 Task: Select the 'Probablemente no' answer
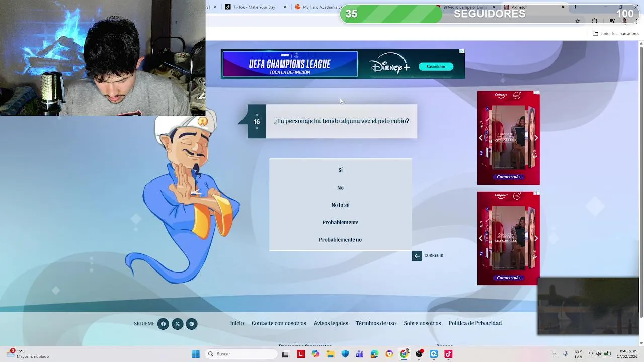click(340, 240)
